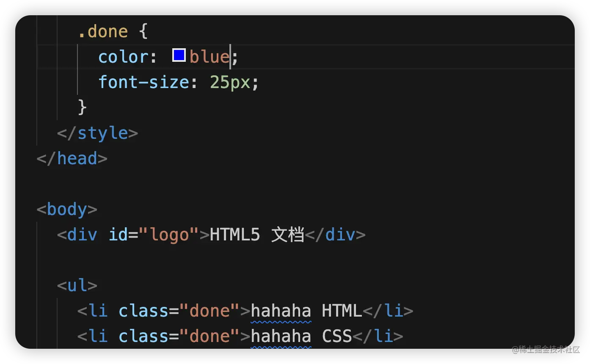This screenshot has width=590, height=364.
Task: Click the 'id' attribute of the div
Action: point(119,234)
